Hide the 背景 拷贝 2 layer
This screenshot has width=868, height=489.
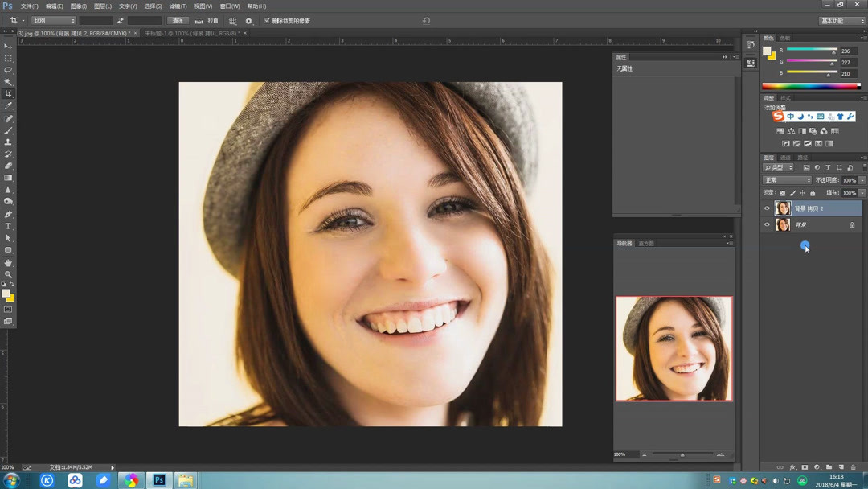pyautogui.click(x=767, y=208)
